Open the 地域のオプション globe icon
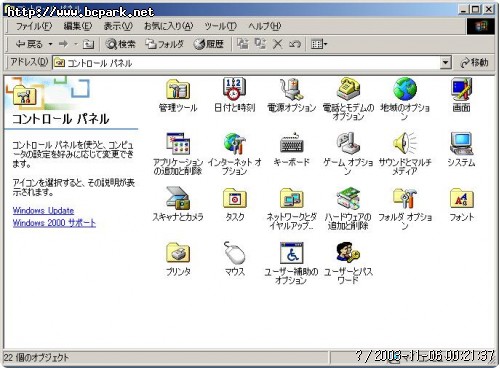This screenshot has width=500, height=368. pyautogui.click(x=405, y=89)
